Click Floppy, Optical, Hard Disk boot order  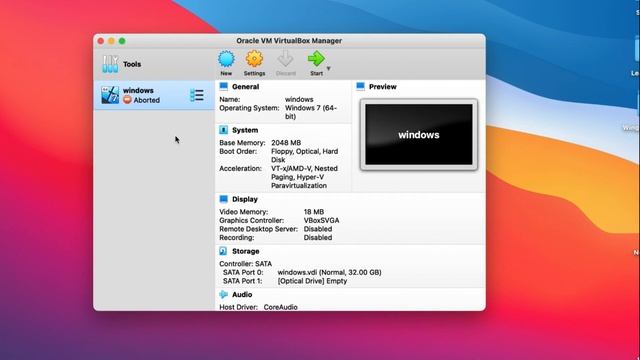pyautogui.click(x=304, y=156)
